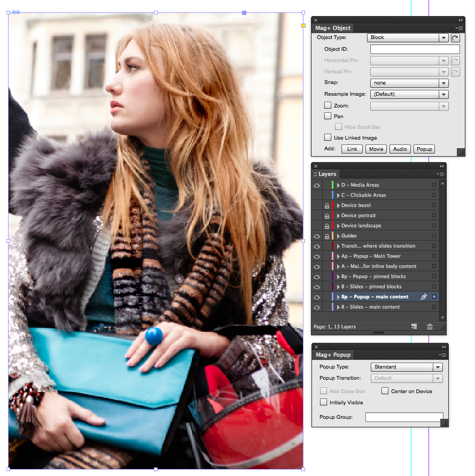Add Audio to the object
475x476 pixels.
click(400, 149)
